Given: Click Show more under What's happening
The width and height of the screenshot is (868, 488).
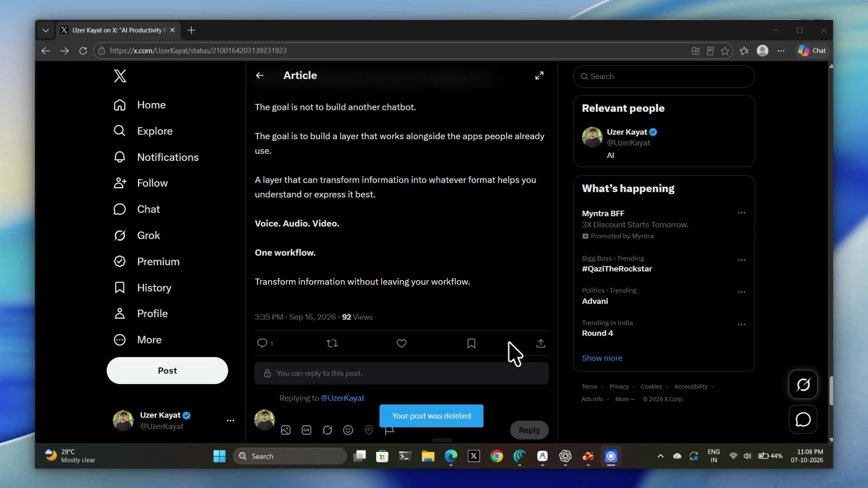Looking at the screenshot, I should (x=602, y=358).
